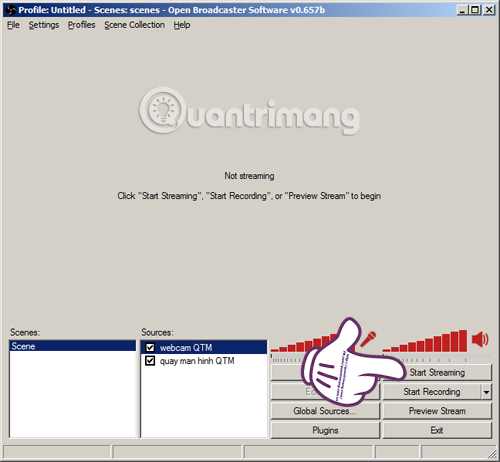Click the Exit button
Viewport: 500px width, 462px height.
pyautogui.click(x=437, y=430)
